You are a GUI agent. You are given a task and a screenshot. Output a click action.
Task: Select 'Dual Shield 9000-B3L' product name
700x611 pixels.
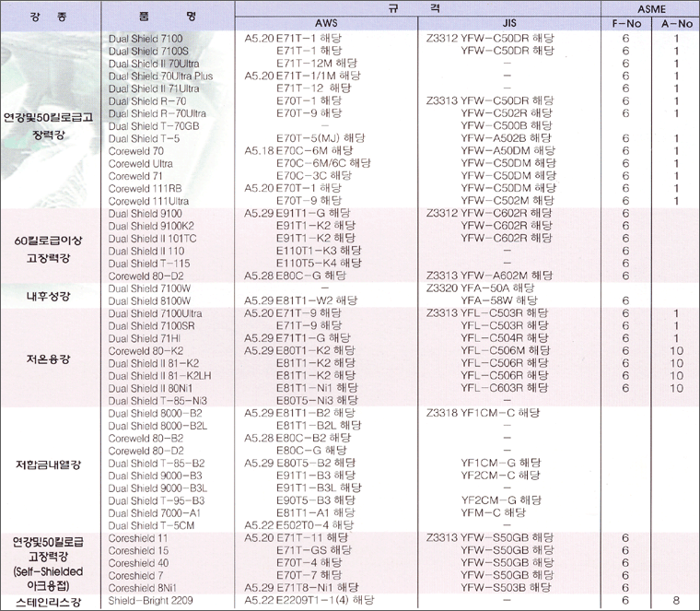point(158,488)
